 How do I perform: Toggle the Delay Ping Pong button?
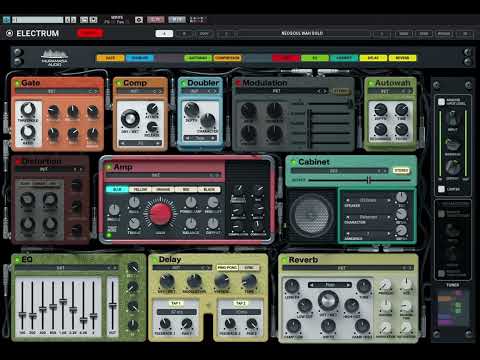(x=227, y=268)
